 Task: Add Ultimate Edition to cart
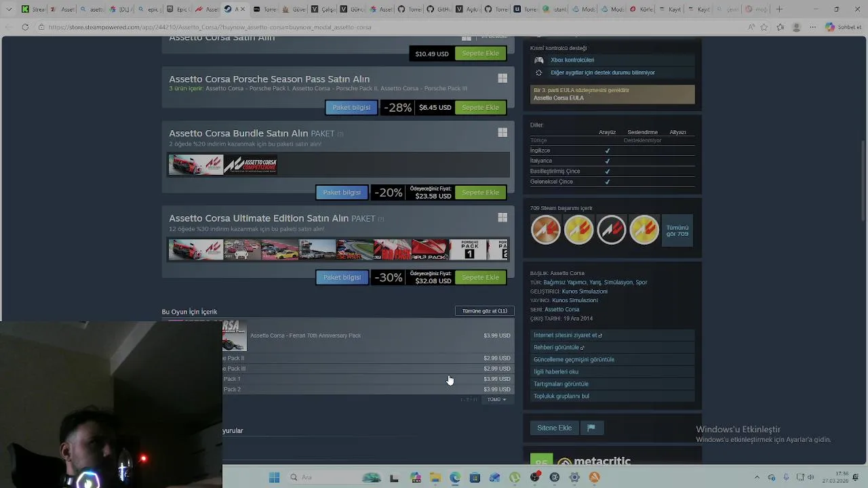tap(480, 277)
